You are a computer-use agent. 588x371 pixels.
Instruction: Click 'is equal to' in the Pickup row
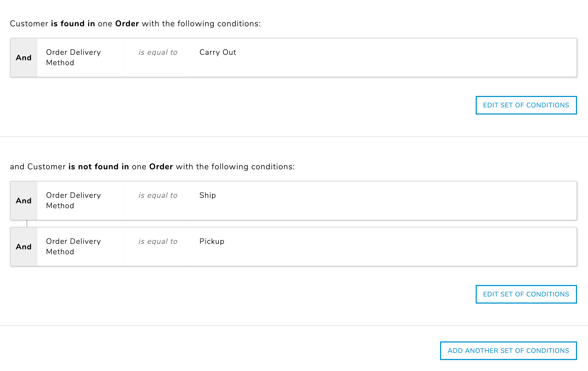click(x=158, y=241)
